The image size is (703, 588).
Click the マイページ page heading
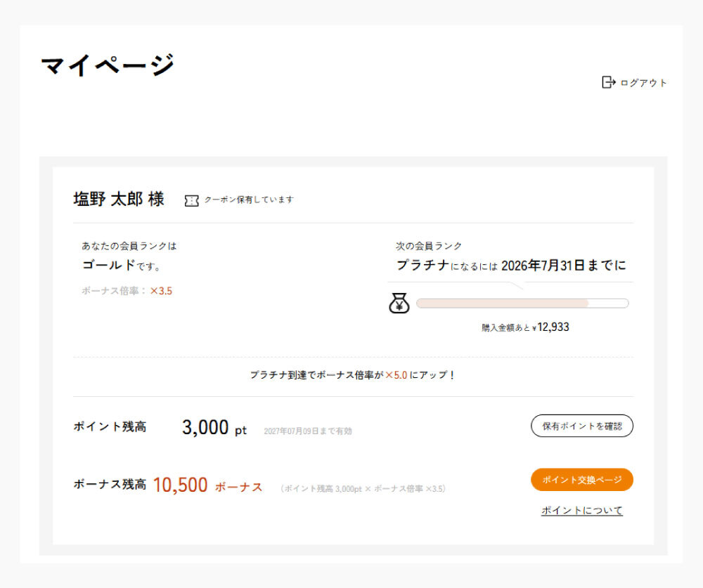click(x=107, y=65)
